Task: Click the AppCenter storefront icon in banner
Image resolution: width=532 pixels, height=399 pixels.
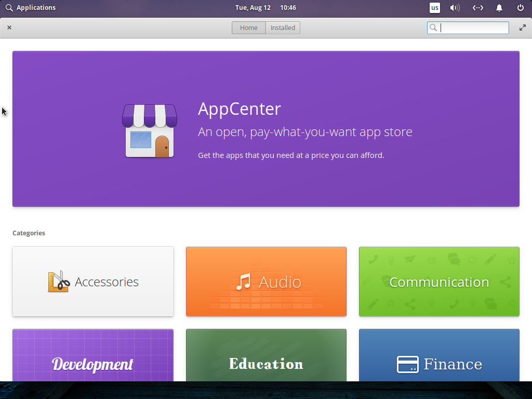Action: click(150, 130)
